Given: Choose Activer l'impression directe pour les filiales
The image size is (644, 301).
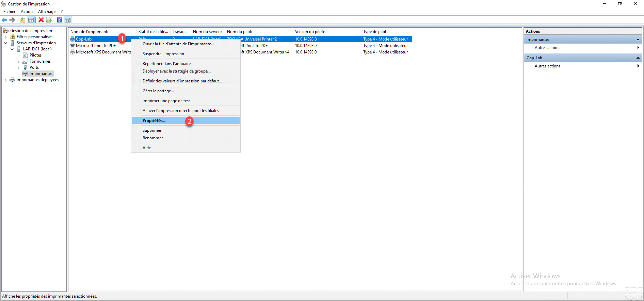Looking at the screenshot, I should pos(186,111).
